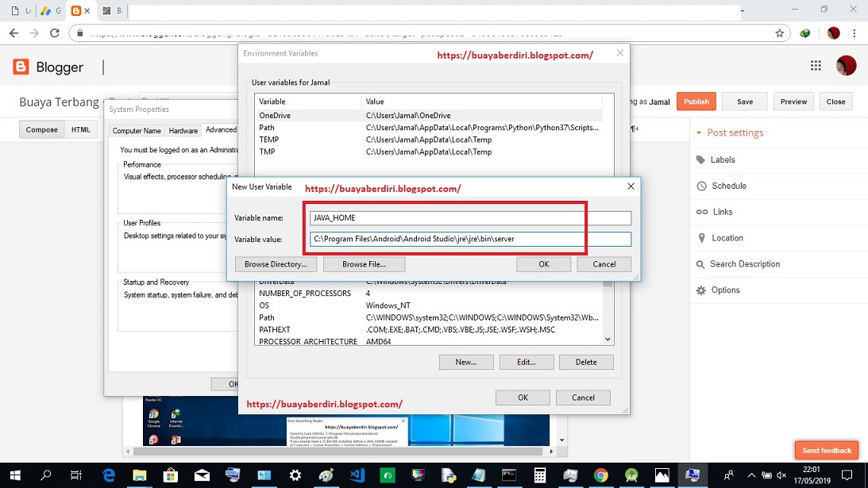Launch Microsoft Edge from taskbar
The width and height of the screenshot is (868, 488).
coord(109,475)
